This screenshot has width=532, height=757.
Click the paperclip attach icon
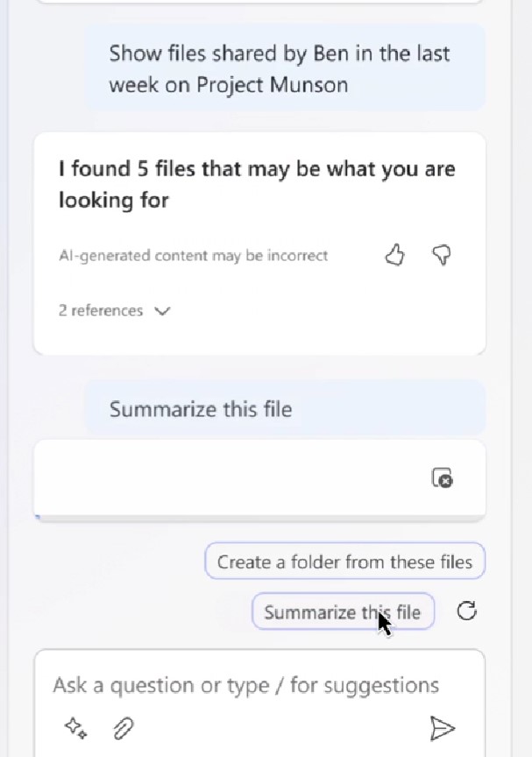tap(124, 727)
